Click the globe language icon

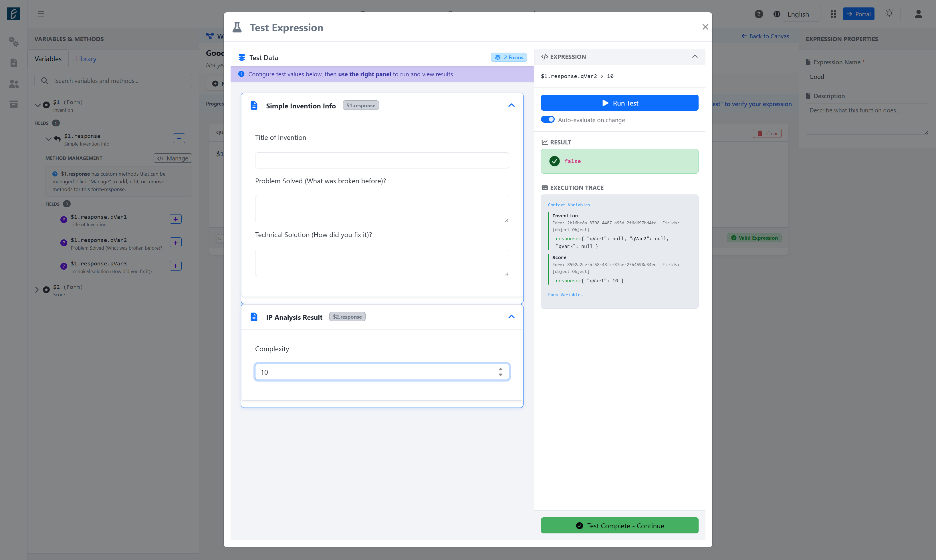[776, 14]
